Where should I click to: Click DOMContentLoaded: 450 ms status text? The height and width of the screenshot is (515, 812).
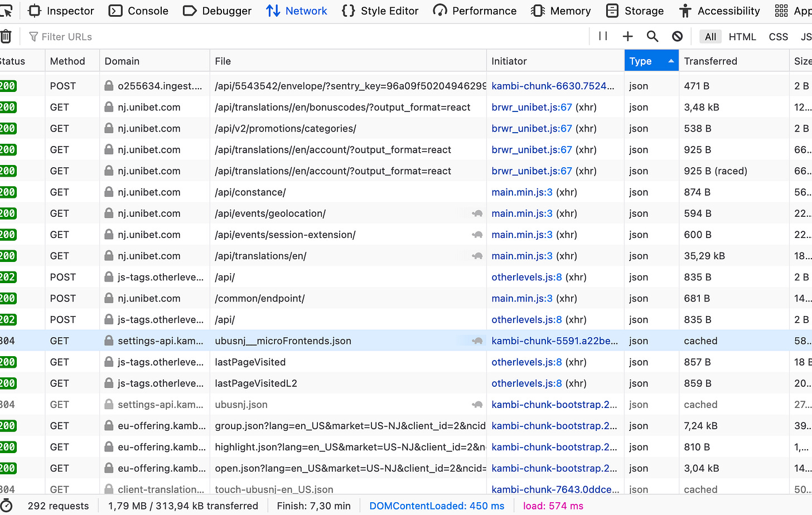437,506
